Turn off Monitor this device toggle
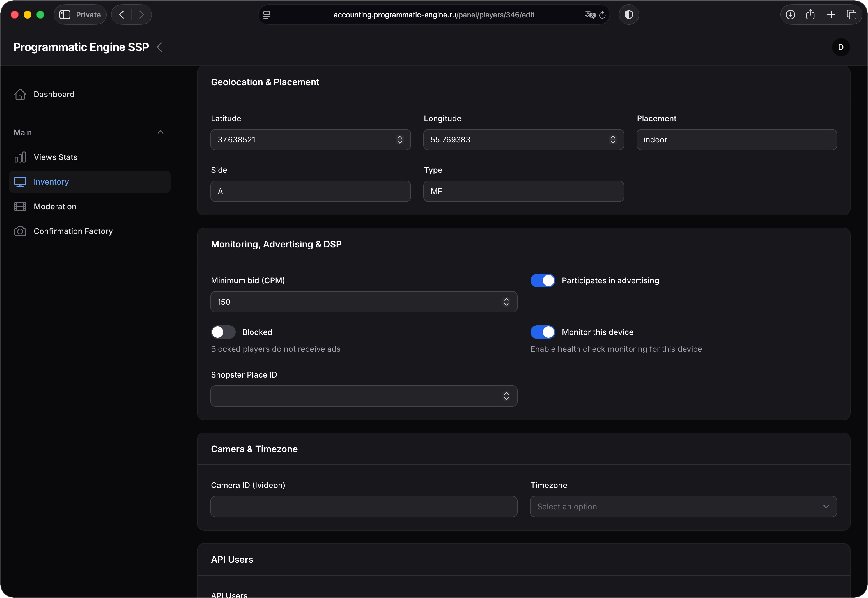This screenshot has width=868, height=598. tap(542, 332)
